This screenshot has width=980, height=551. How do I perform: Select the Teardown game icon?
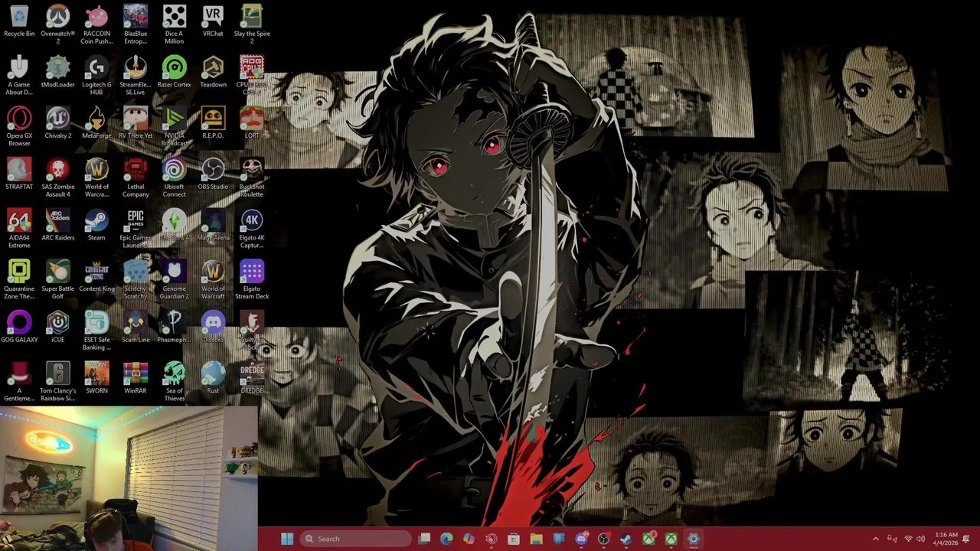coord(213,72)
